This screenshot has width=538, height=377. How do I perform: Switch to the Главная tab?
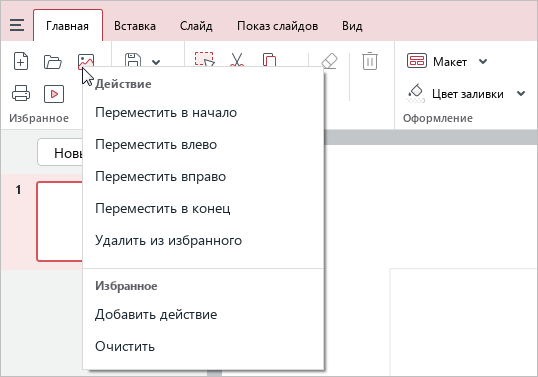[x=68, y=26]
